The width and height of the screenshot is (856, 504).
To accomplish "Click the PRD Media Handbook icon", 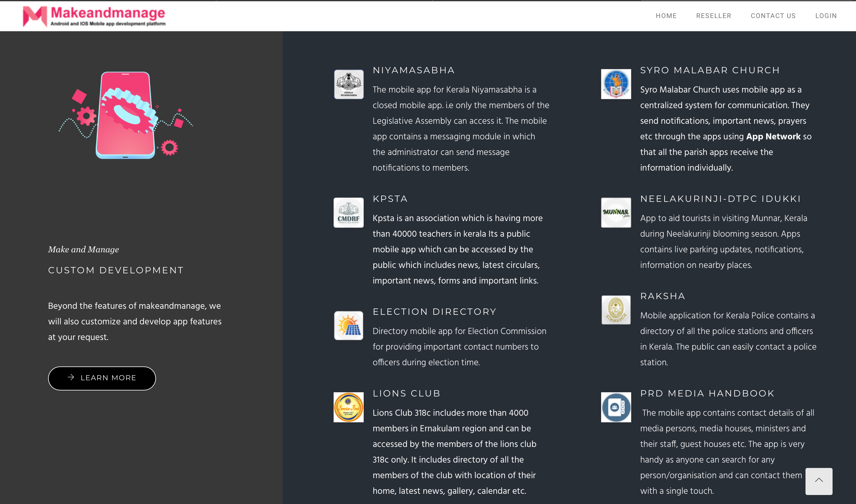I will 616,407.
